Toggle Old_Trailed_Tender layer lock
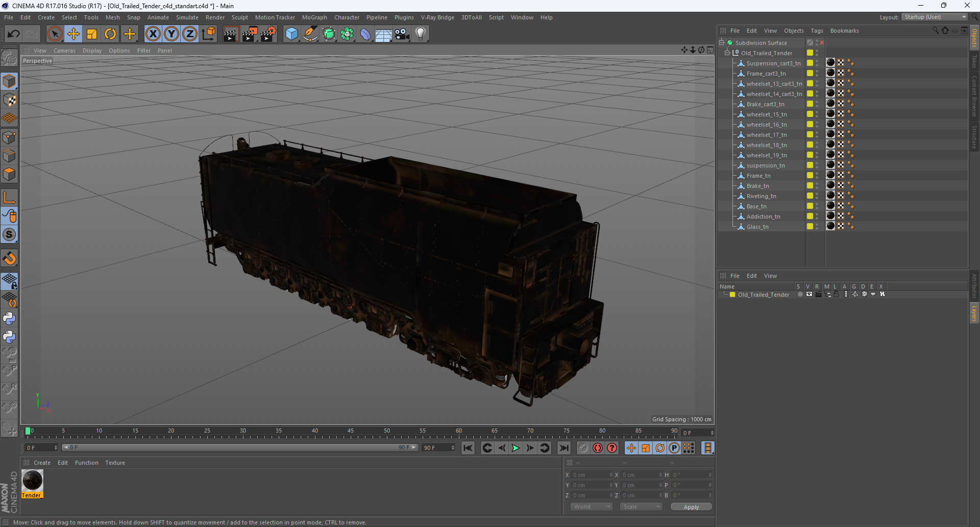 pyautogui.click(x=836, y=294)
